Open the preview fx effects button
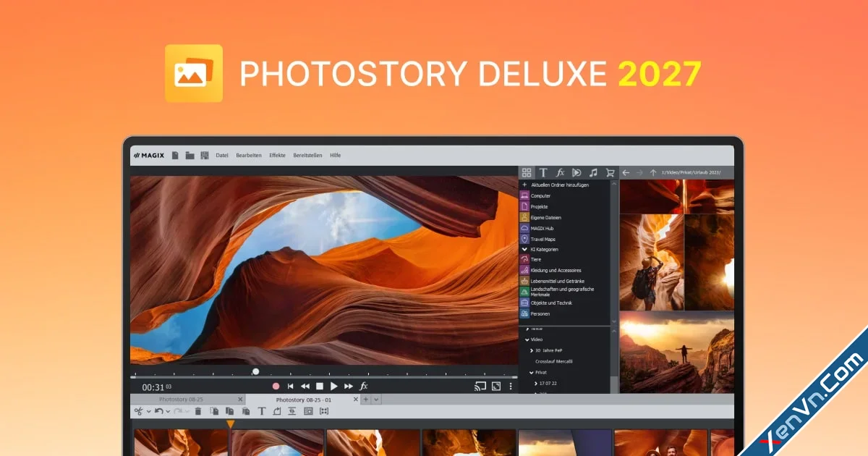 (364, 387)
